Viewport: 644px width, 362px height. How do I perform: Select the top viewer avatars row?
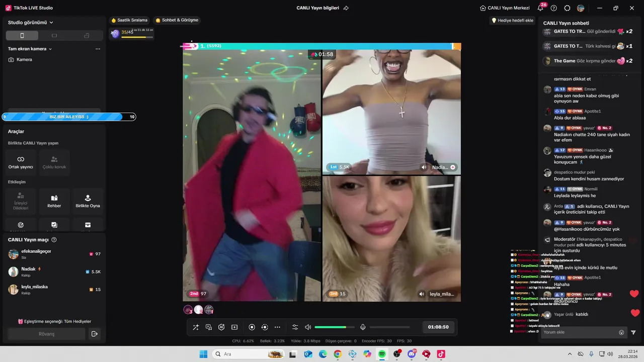198,310
